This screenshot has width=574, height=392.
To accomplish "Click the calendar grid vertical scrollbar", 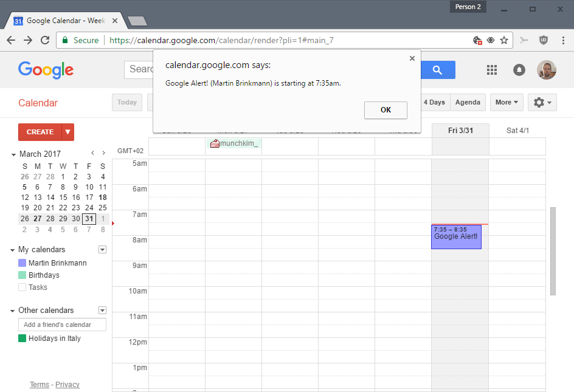I will point(553,251).
